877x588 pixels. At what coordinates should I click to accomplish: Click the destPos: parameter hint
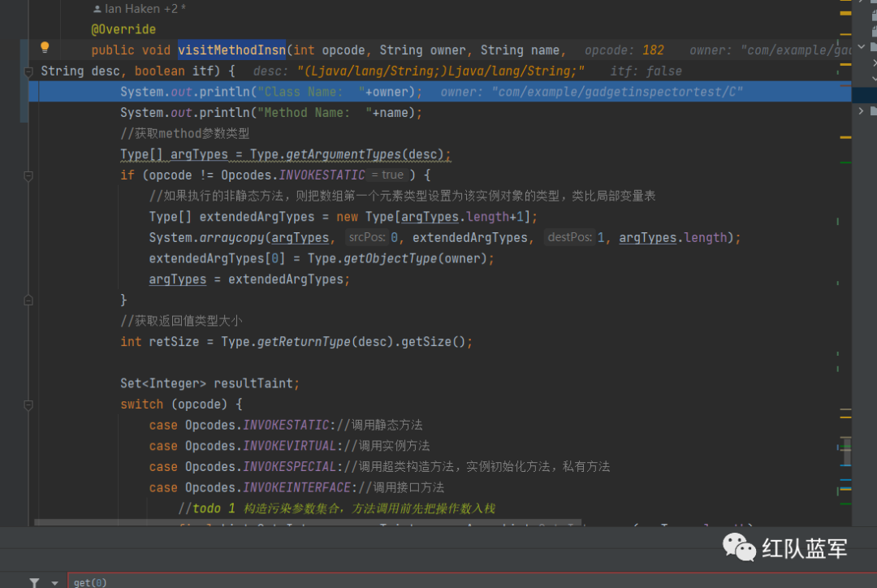pos(569,237)
